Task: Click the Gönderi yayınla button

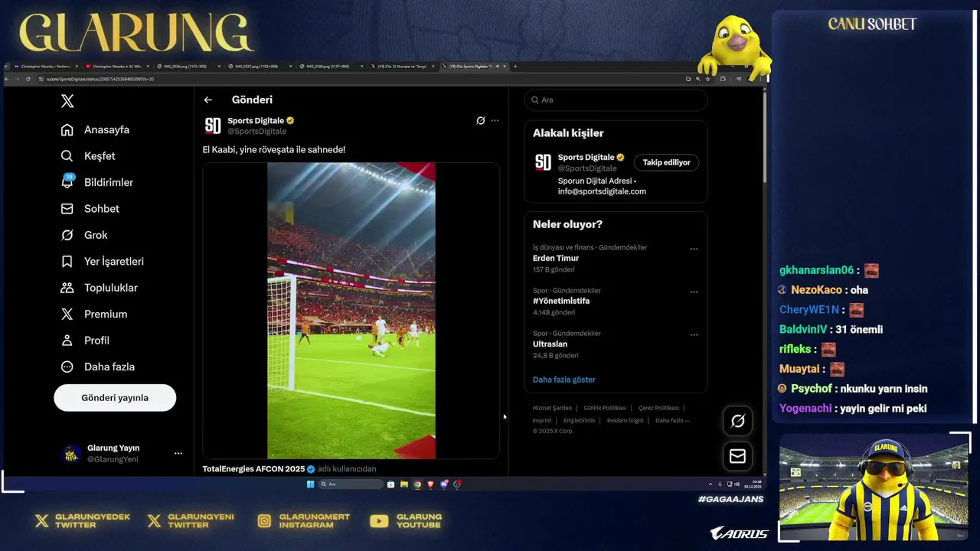Action: pyautogui.click(x=115, y=398)
